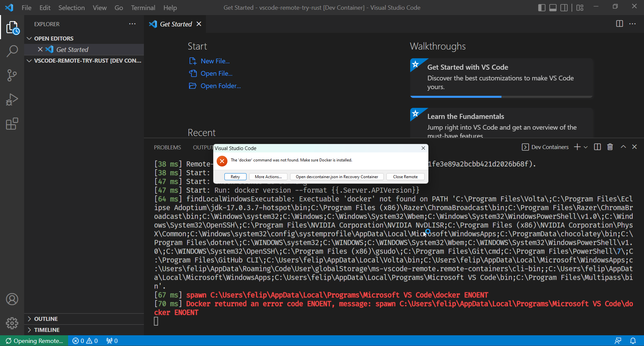Switch to the Problems panel tab
Screen dimensions: 644x346
coord(167,147)
